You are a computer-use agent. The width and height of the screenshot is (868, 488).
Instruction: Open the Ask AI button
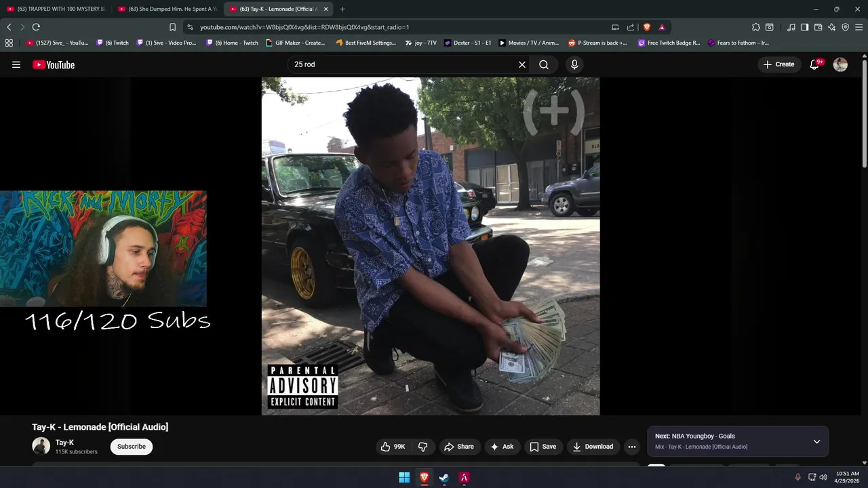(x=502, y=447)
